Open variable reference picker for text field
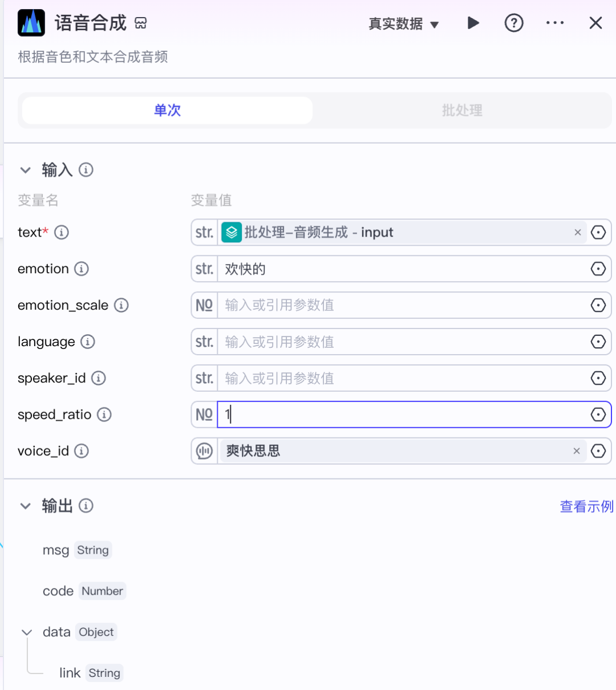 pos(598,232)
